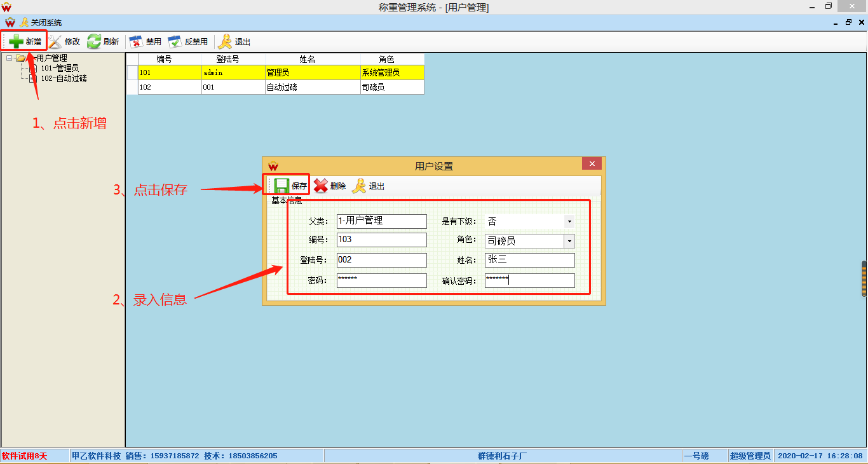The height and width of the screenshot is (464, 868).
Task: Click the 反禁用 re-enable user icon
Action: (x=175, y=42)
